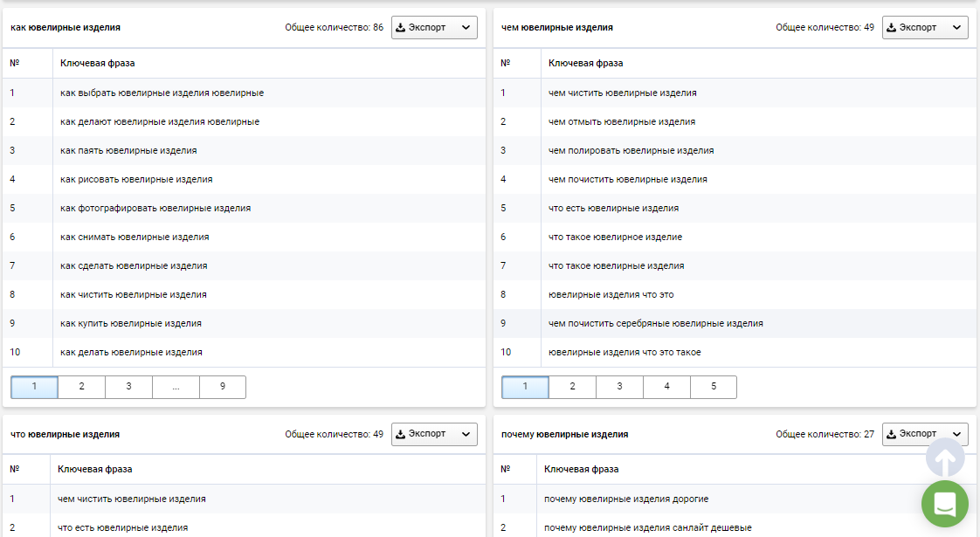The width and height of the screenshot is (980, 537).
Task: Click phrase 'почему ювелирные изделия санлайт дешевые'
Action: [x=648, y=527]
